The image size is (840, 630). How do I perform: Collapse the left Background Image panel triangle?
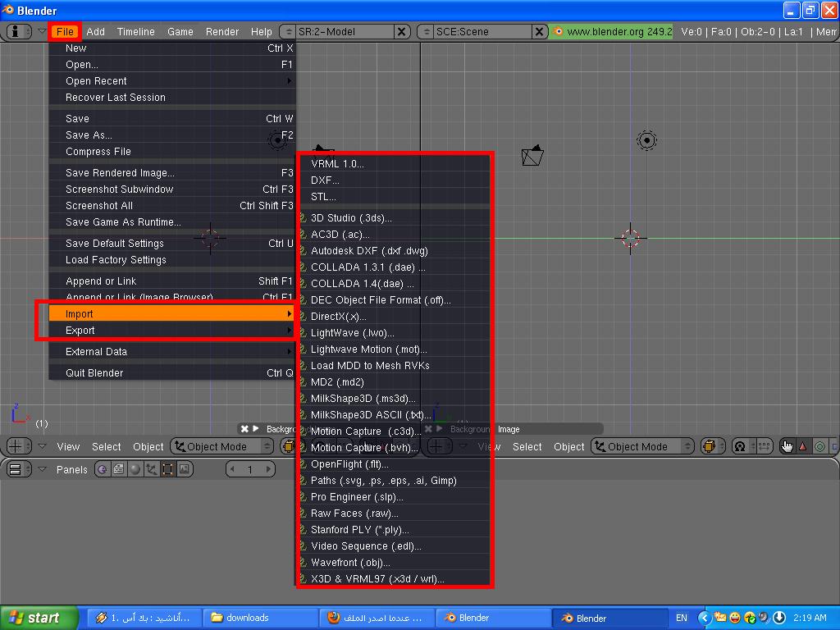256,429
